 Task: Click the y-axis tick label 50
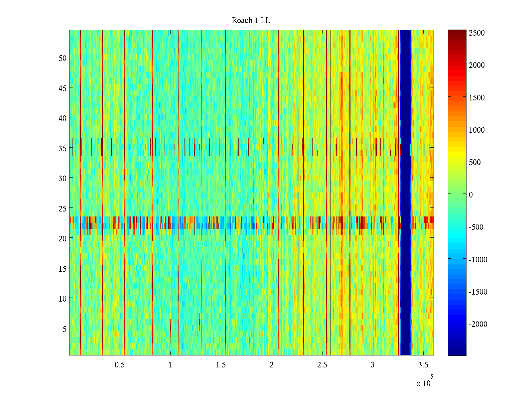point(63,58)
